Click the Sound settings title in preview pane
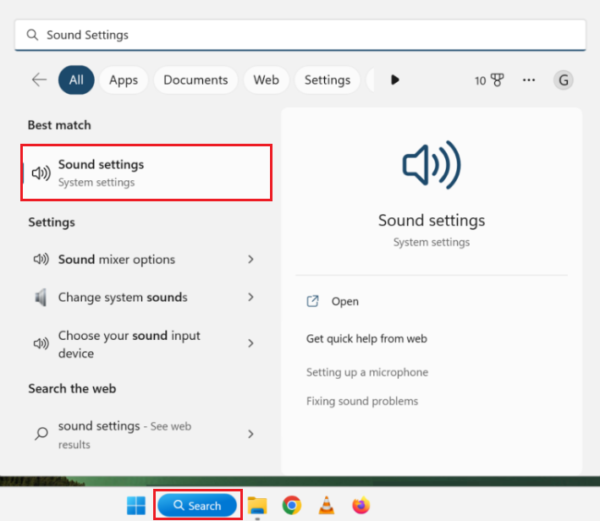This screenshot has height=521, width=600. click(431, 220)
